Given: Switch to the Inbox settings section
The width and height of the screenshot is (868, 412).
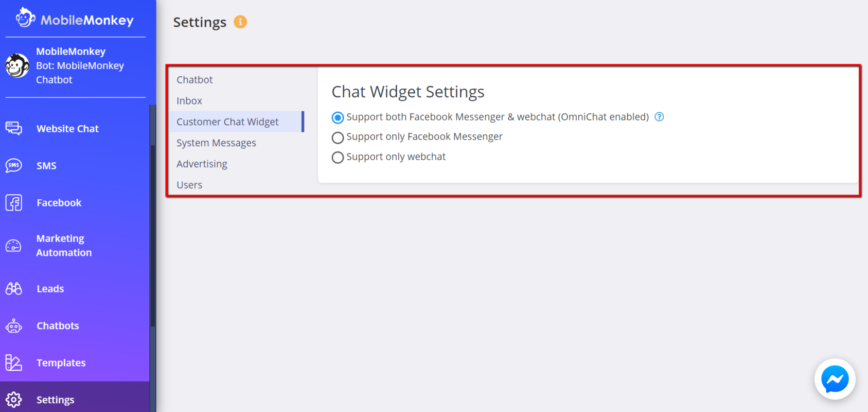Looking at the screenshot, I should click(x=189, y=100).
